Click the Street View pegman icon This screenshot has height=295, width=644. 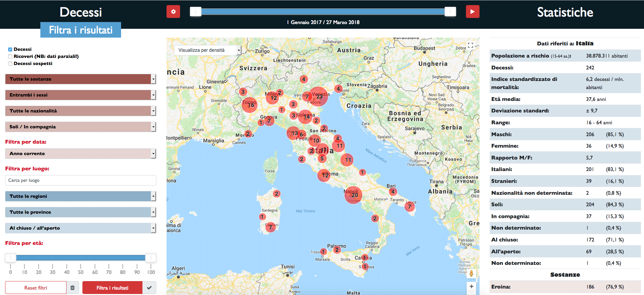(471, 273)
